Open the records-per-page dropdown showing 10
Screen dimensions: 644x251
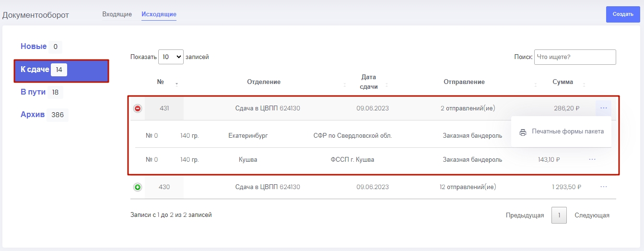point(171,57)
